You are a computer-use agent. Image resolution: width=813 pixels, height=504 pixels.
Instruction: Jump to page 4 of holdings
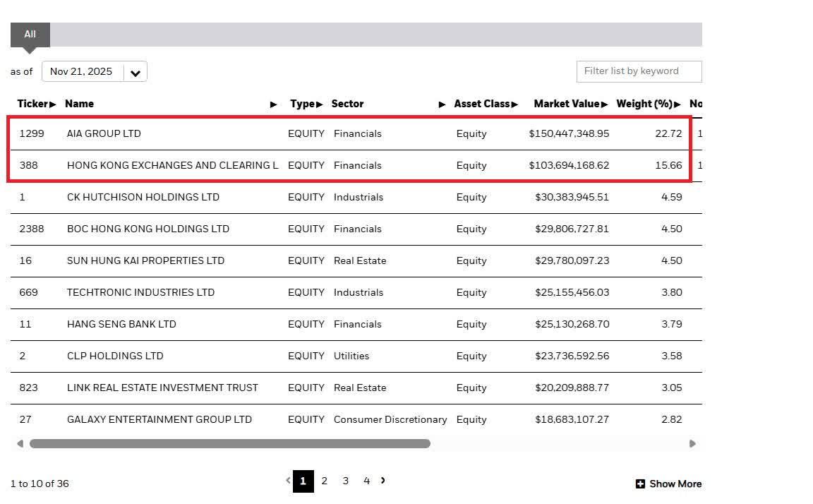click(x=366, y=481)
